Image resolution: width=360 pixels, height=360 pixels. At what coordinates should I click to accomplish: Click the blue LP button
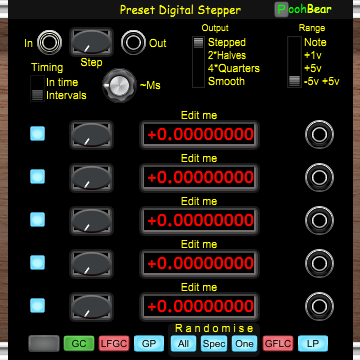313,344
